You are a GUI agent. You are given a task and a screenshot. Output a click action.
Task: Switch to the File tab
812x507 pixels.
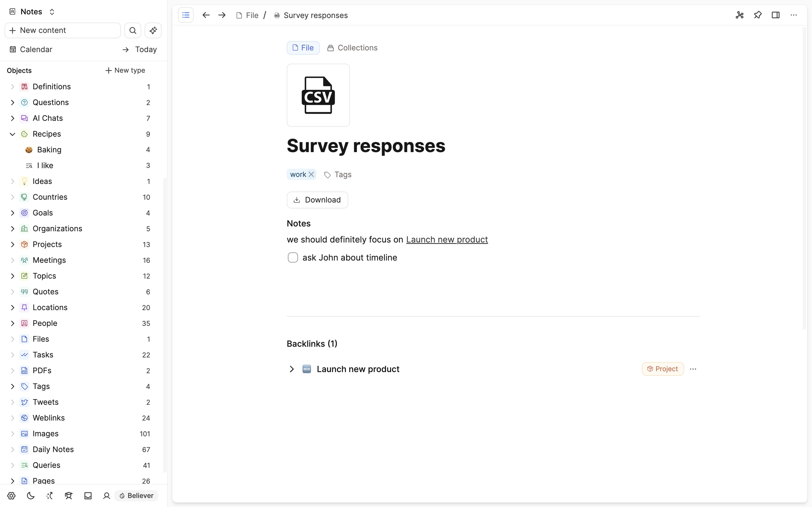(x=303, y=48)
